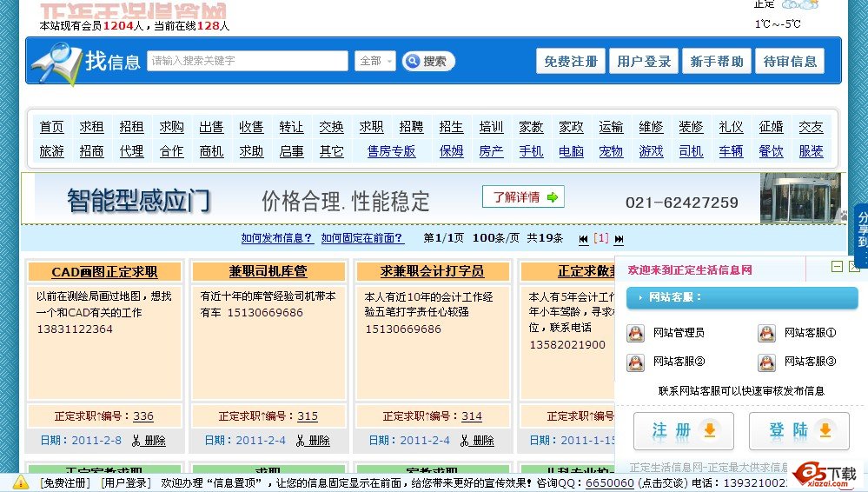Screen dimensions: 868x492
Task: Jump to first page arrow icon
Action: pos(584,239)
